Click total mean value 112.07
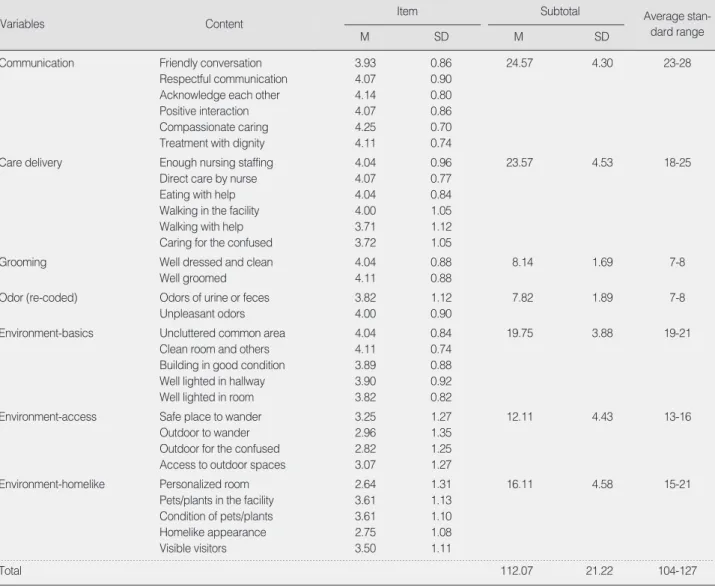 pos(516,571)
